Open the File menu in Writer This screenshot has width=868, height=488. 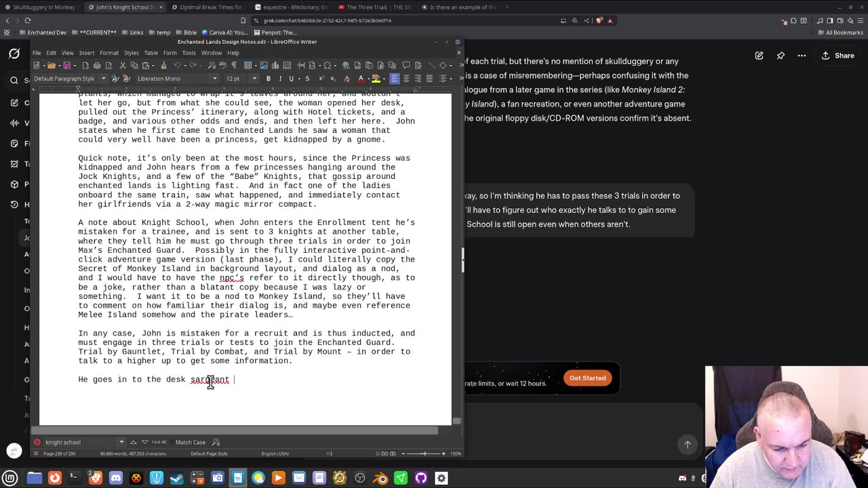click(37, 53)
